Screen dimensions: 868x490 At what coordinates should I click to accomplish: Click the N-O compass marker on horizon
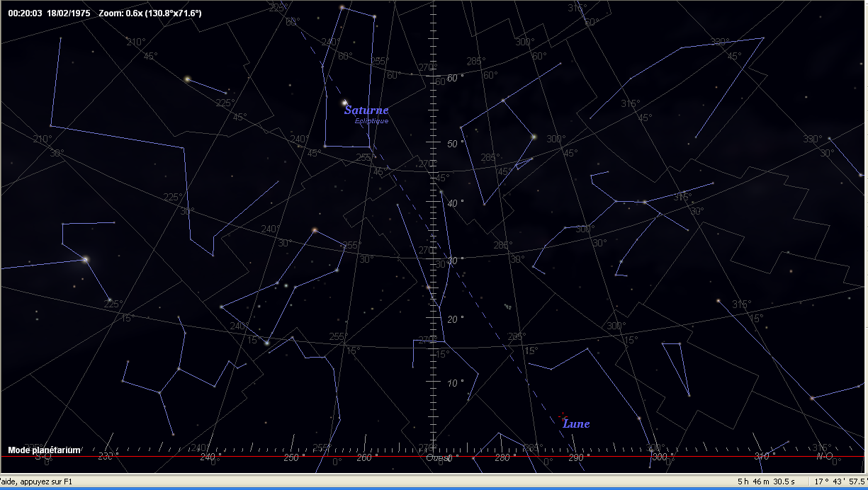coord(824,457)
